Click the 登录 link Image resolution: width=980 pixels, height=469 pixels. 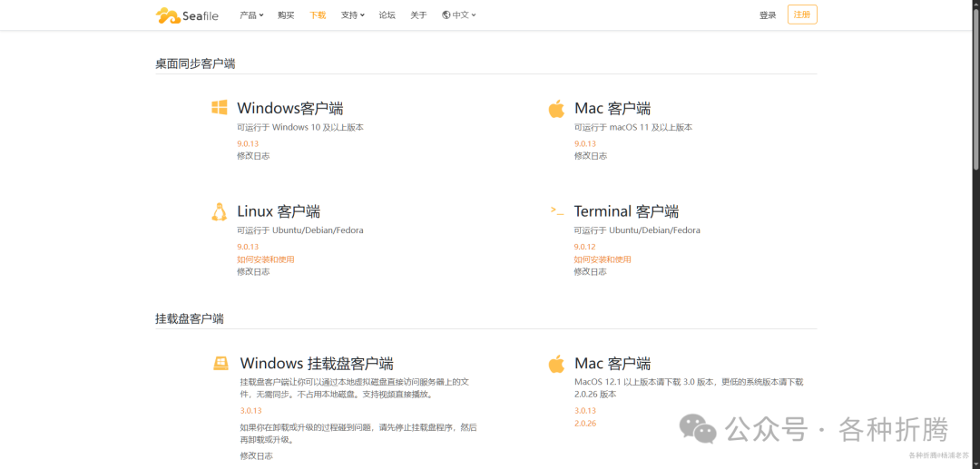click(x=768, y=15)
